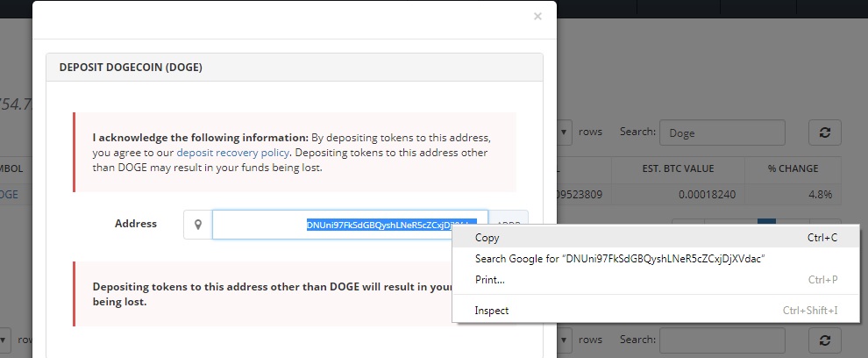Click the Address label
The height and width of the screenshot is (358, 868).
tap(136, 224)
